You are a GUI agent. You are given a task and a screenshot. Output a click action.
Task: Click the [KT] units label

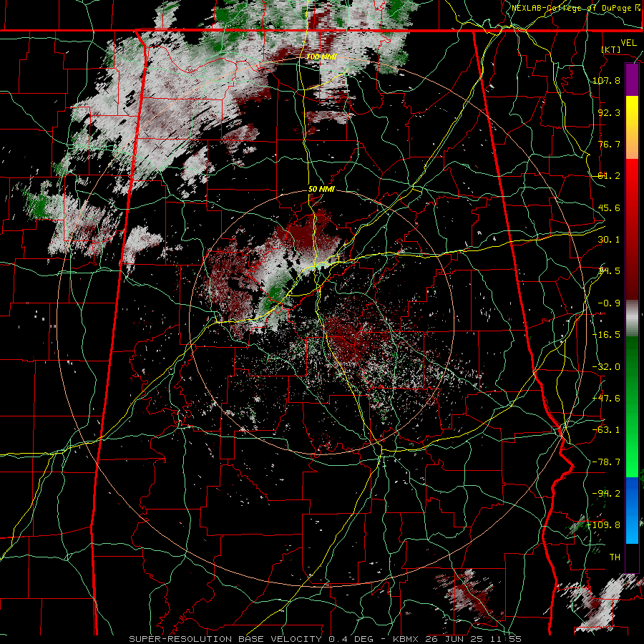click(x=611, y=49)
